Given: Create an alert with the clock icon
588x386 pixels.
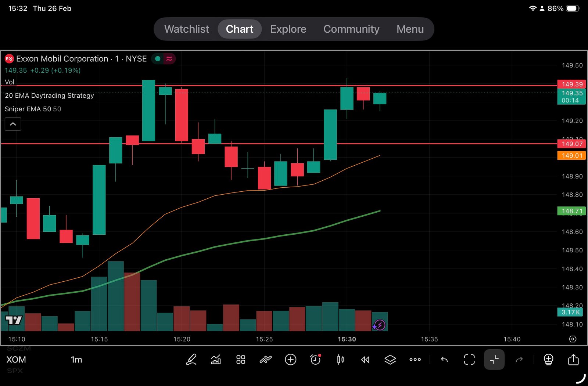Looking at the screenshot, I should click(x=315, y=360).
